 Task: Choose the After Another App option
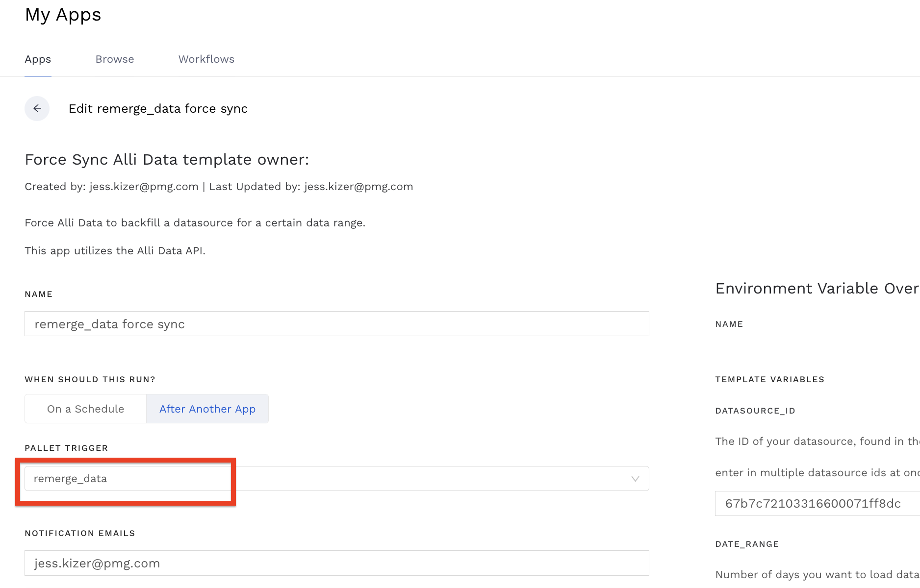(207, 409)
